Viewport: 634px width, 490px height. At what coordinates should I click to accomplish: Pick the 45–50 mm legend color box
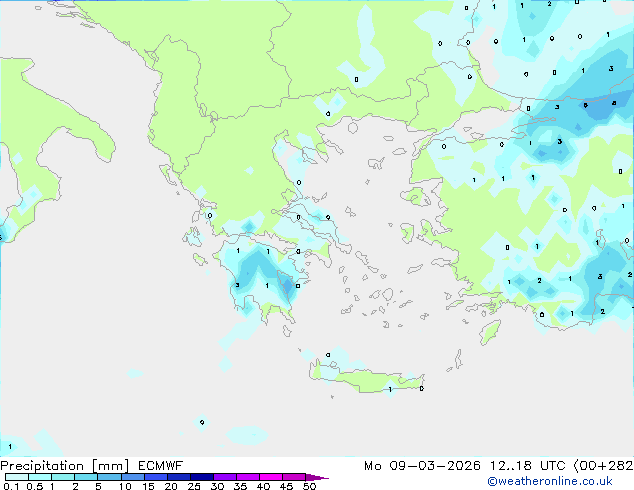tap(294, 477)
